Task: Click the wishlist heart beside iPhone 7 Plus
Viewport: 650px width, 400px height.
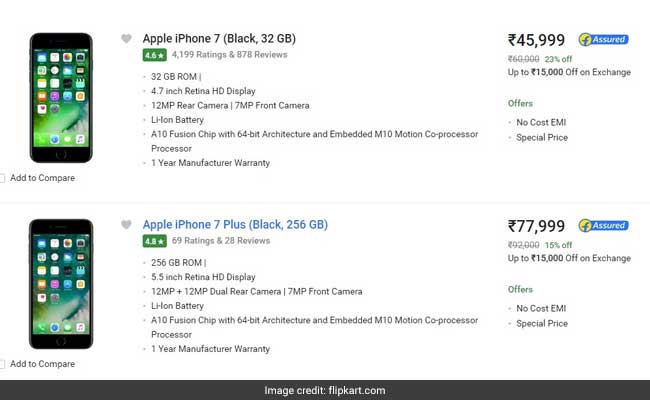Action: [x=126, y=225]
